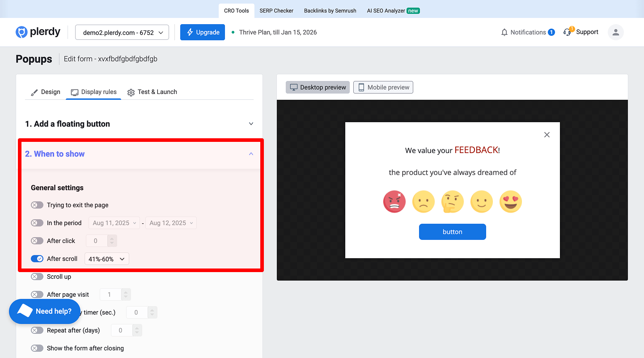Switch to the SERP Checker tab

point(276,10)
